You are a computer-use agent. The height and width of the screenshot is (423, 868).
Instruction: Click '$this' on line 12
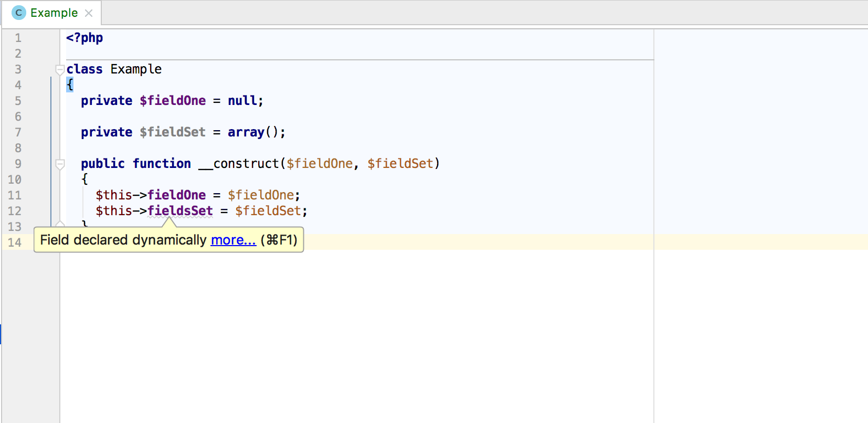pos(114,211)
